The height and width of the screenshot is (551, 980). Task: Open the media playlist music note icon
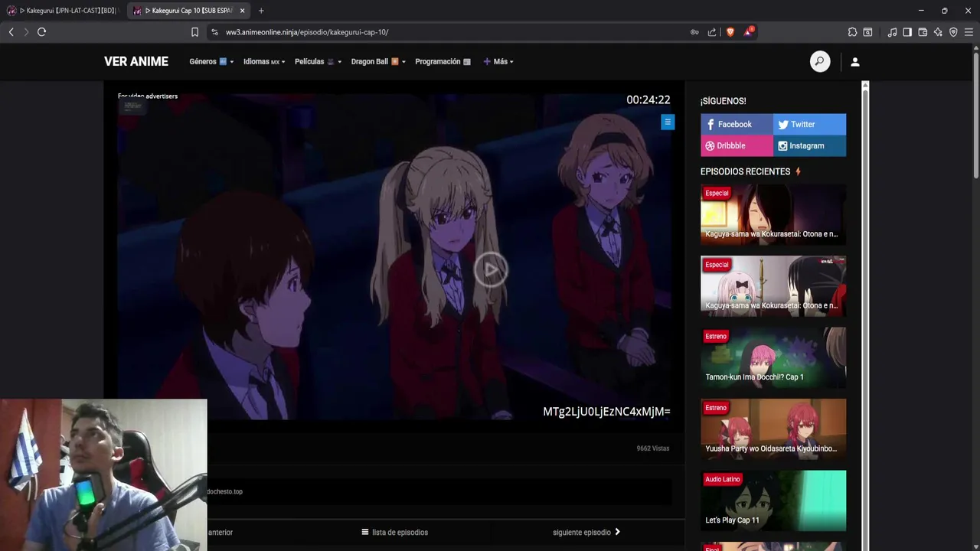tap(892, 32)
